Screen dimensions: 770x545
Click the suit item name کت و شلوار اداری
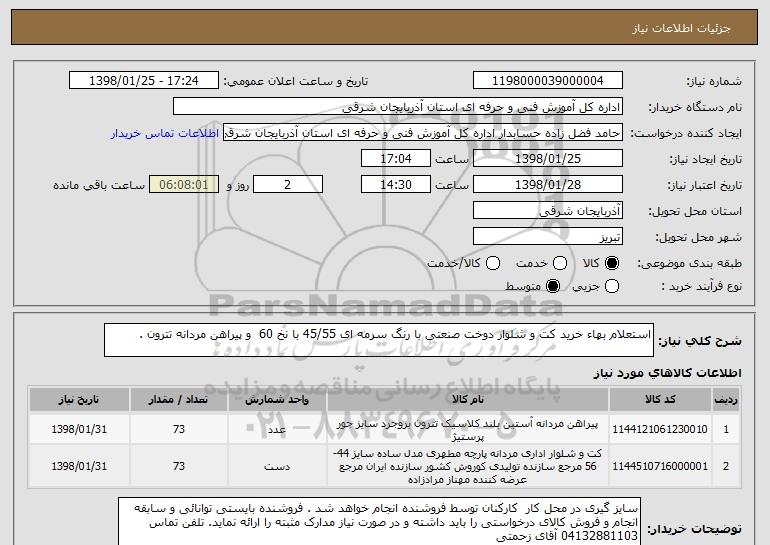[468, 466]
